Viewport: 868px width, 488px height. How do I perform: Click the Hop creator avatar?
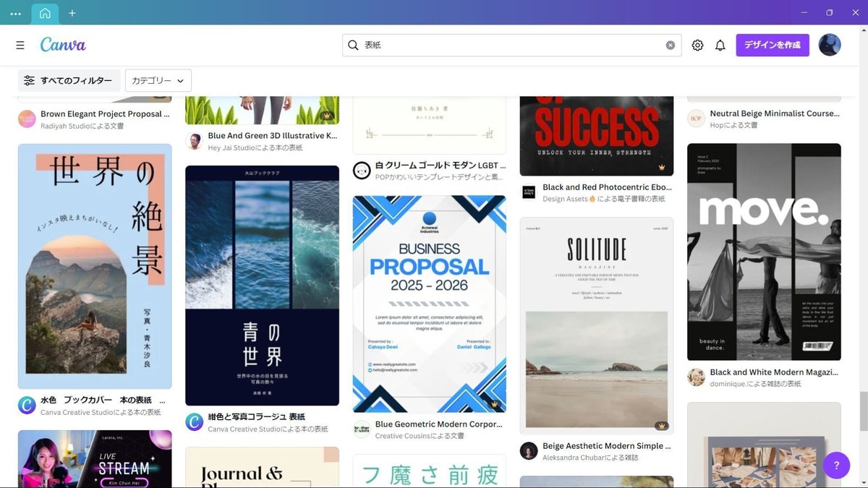click(696, 119)
